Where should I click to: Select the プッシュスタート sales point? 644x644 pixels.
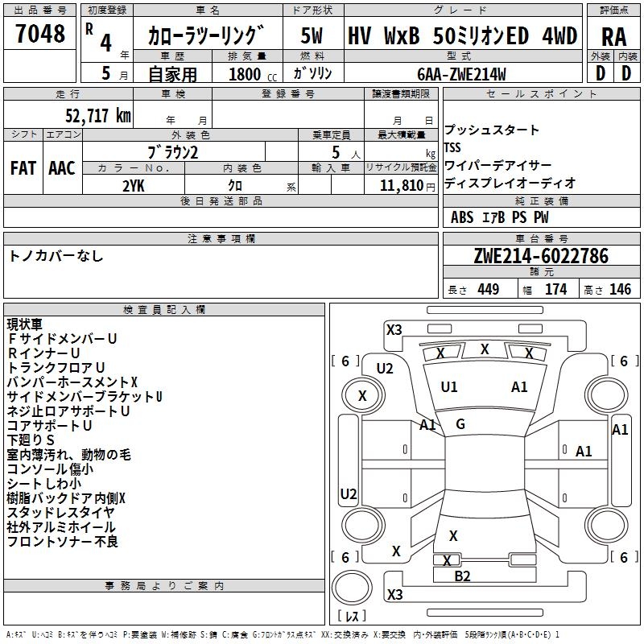click(492, 130)
